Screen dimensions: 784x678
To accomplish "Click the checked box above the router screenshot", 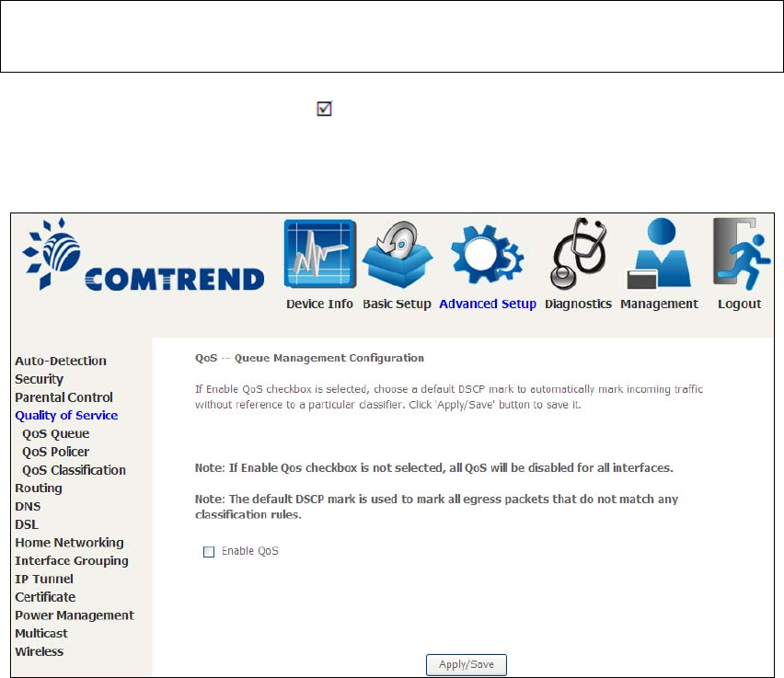I will (x=324, y=109).
